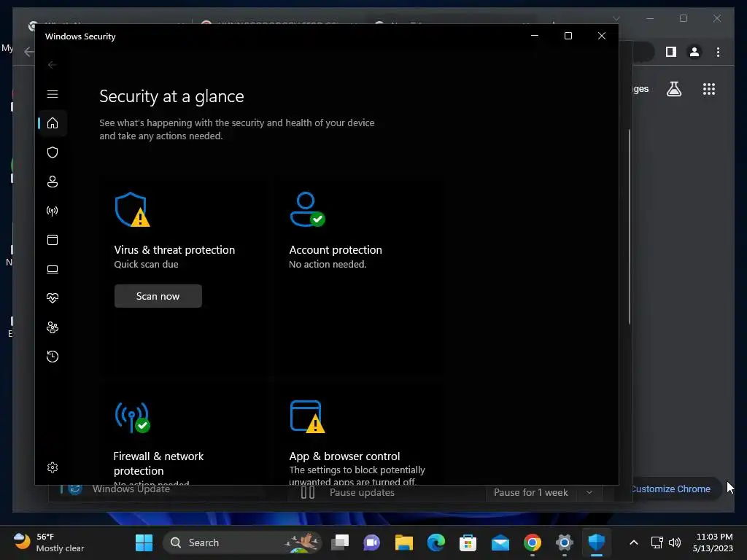Screen dimensions: 747x560
Task: Open Microsoft Edge from taskbar
Action: [x=436, y=542]
